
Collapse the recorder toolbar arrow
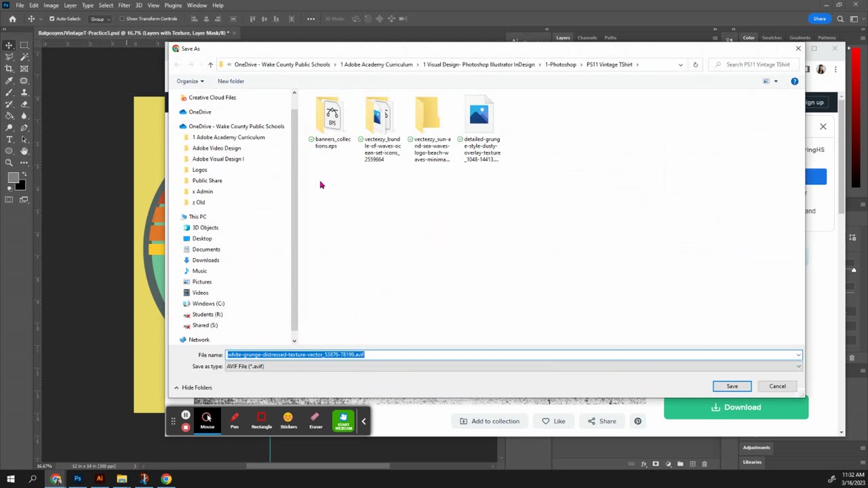(363, 421)
